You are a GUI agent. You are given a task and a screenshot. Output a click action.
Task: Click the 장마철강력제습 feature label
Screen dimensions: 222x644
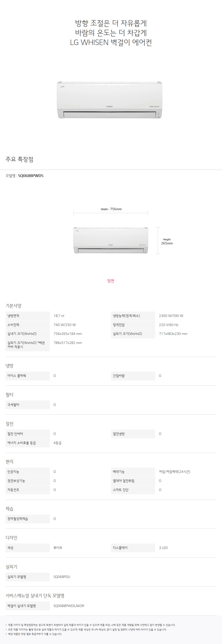pyautogui.click(x=18, y=519)
